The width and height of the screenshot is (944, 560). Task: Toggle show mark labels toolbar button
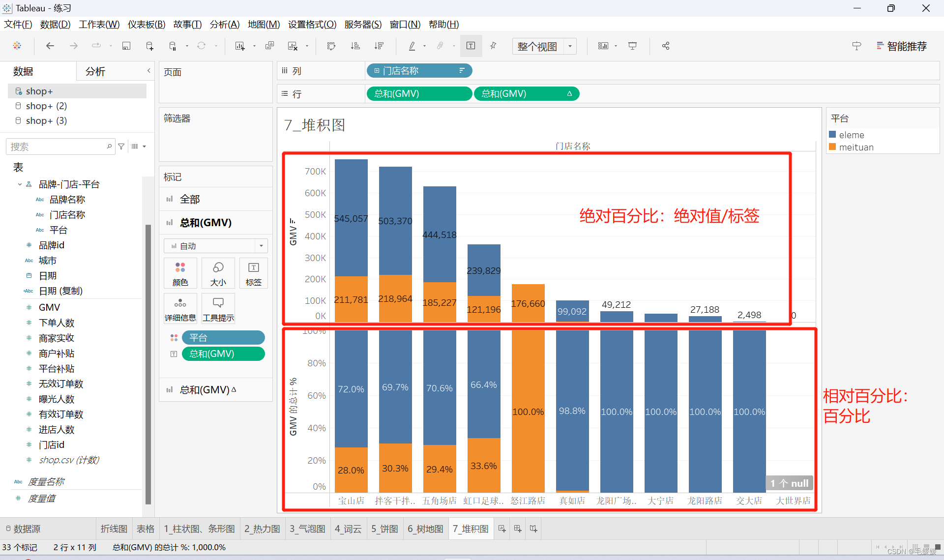[471, 46]
